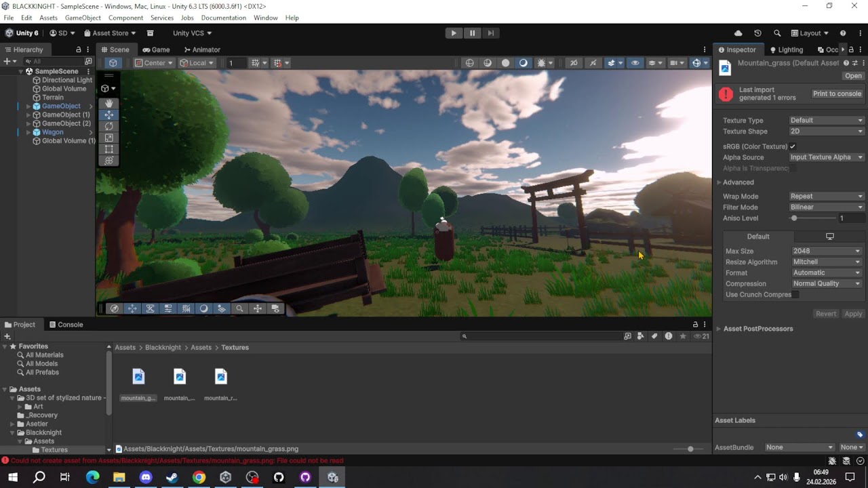Open the GameObject menu
This screenshot has width=868, height=488.
point(83,18)
